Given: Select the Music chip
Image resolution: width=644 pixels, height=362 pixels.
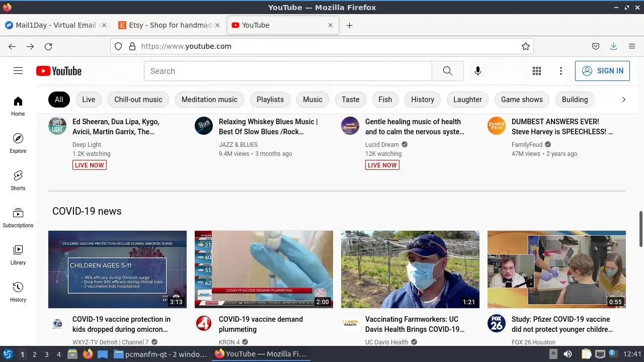Looking at the screenshot, I should tap(312, 100).
